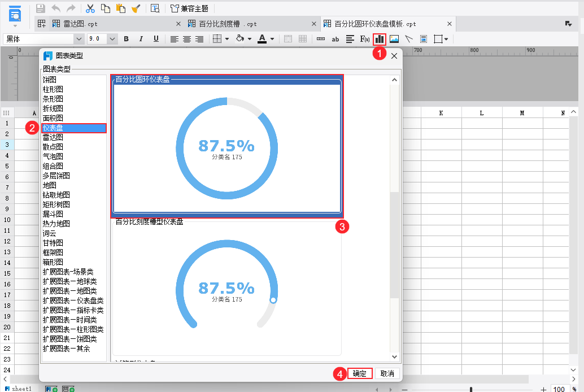The height and width of the screenshot is (392, 584).
Task: Click the Copy icon
Action: click(x=106, y=8)
